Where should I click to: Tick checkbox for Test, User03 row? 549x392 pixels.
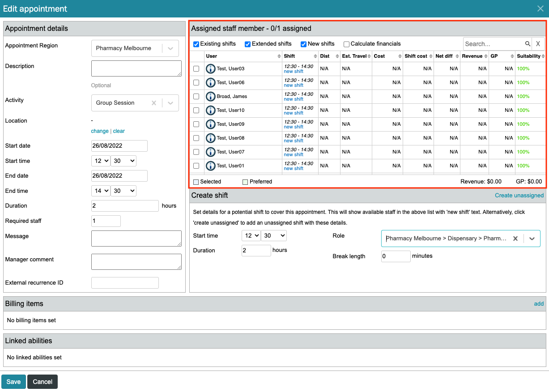[196, 69]
